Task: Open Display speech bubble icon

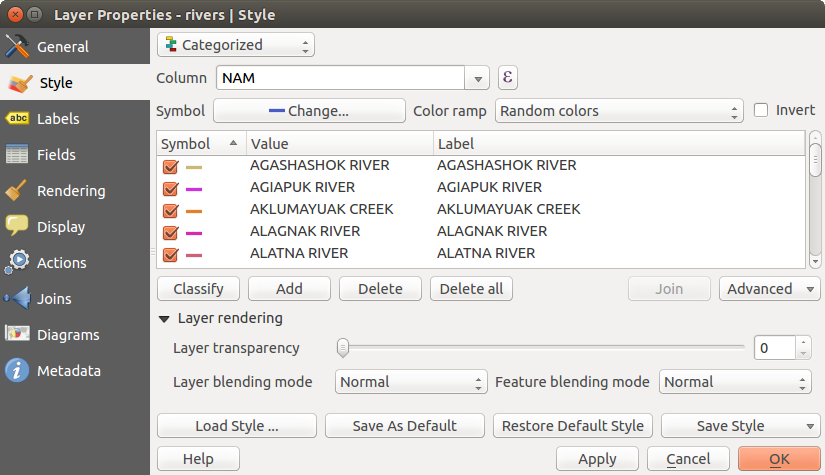Action: click(17, 227)
